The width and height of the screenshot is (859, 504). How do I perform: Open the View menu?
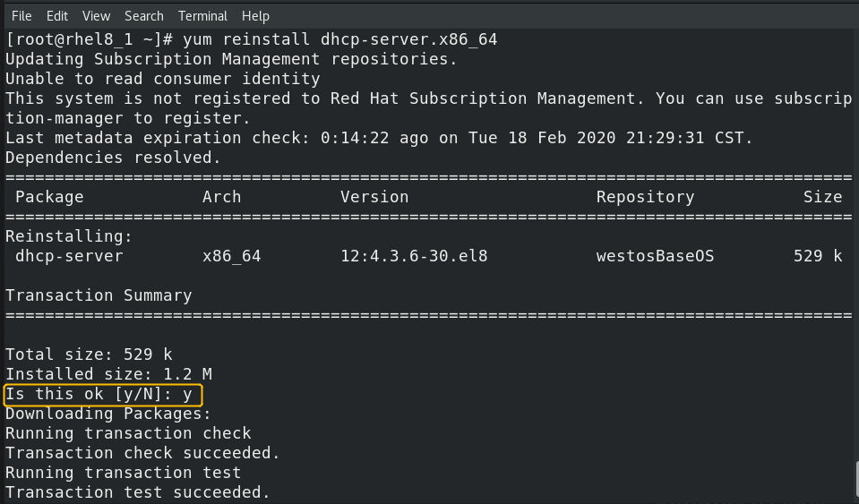[97, 16]
